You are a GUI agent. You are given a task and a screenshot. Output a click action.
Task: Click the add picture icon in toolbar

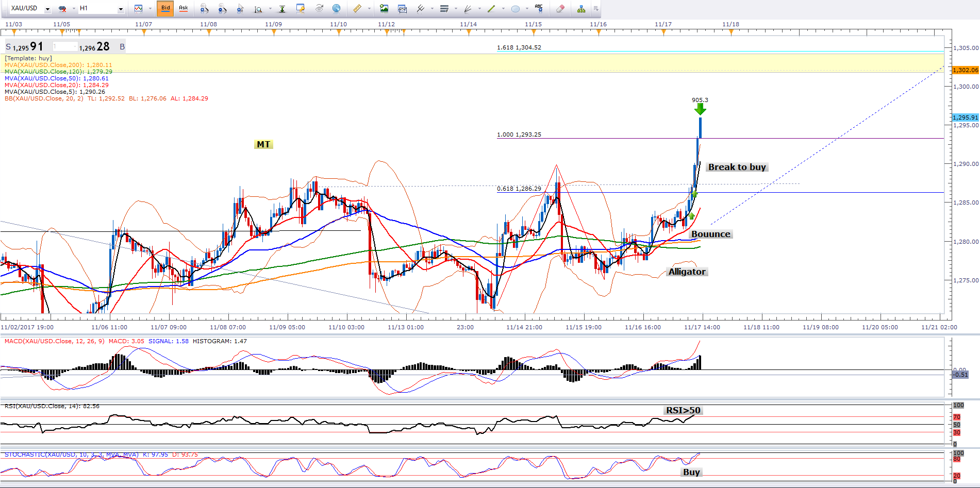[384, 8]
